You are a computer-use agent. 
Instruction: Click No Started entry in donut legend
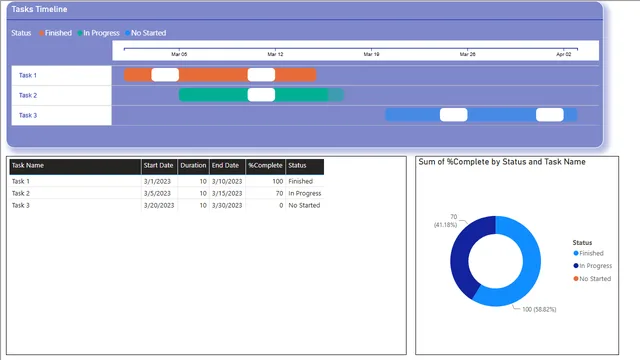coord(592,279)
